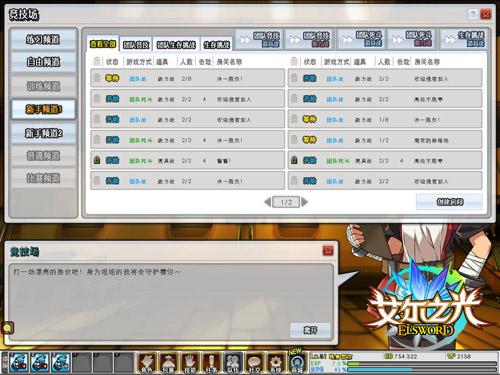Select 自由频道 channel
Viewport: 500px width, 375px height.
pyautogui.click(x=43, y=62)
